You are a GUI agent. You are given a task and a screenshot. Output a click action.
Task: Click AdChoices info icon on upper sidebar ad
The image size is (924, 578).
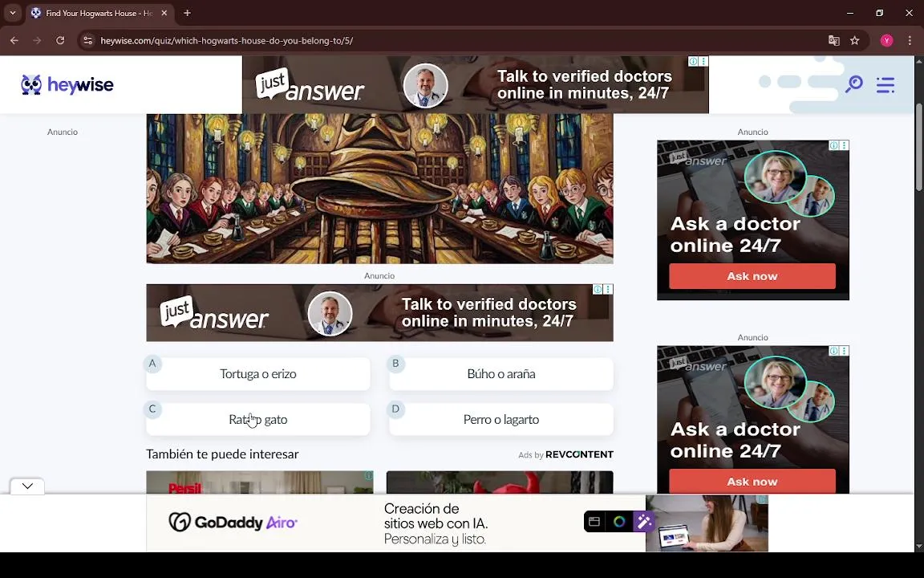[x=834, y=145]
